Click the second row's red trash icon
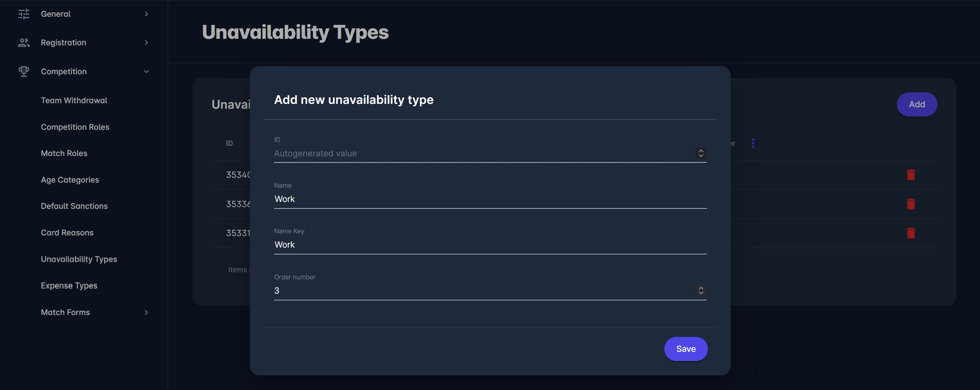 pyautogui.click(x=911, y=204)
